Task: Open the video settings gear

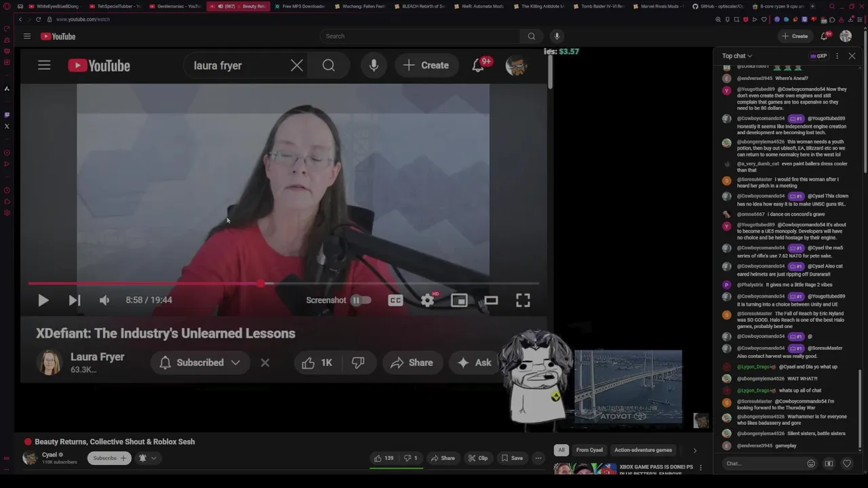Action: [x=427, y=300]
